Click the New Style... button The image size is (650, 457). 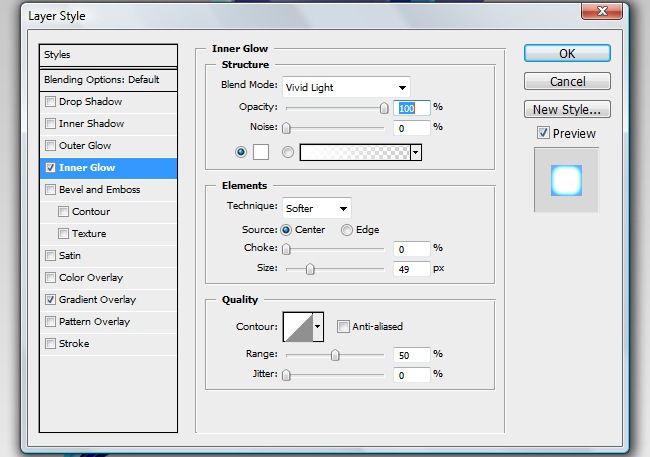(567, 110)
